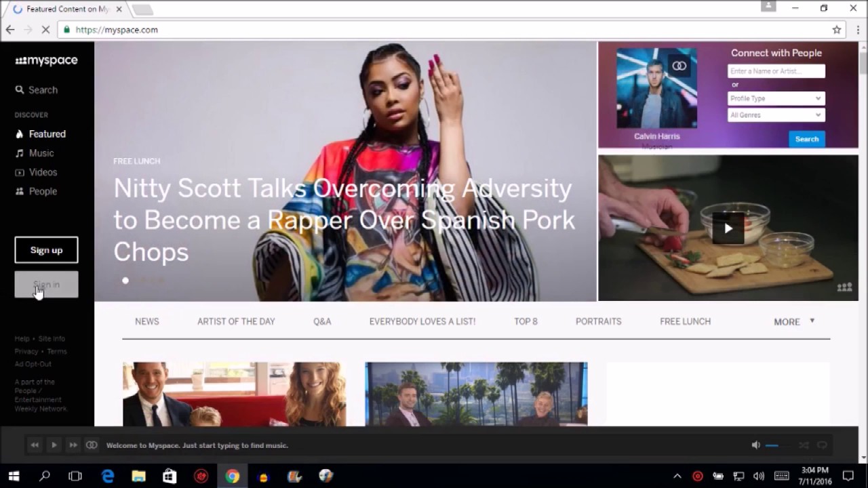Click the browser Back arrow
Image resolution: width=868 pixels, height=488 pixels.
click(x=10, y=30)
